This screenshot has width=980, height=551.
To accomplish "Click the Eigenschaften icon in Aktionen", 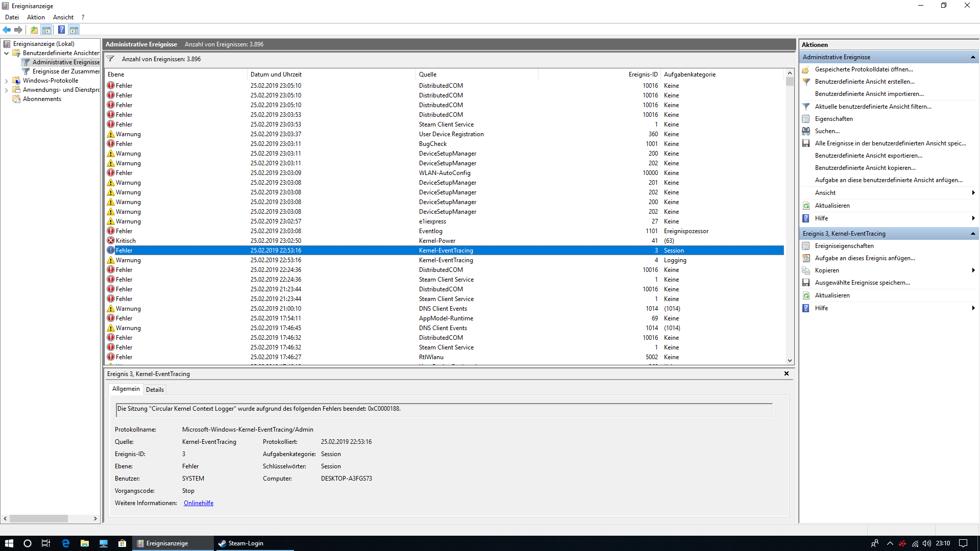I will [x=806, y=119].
